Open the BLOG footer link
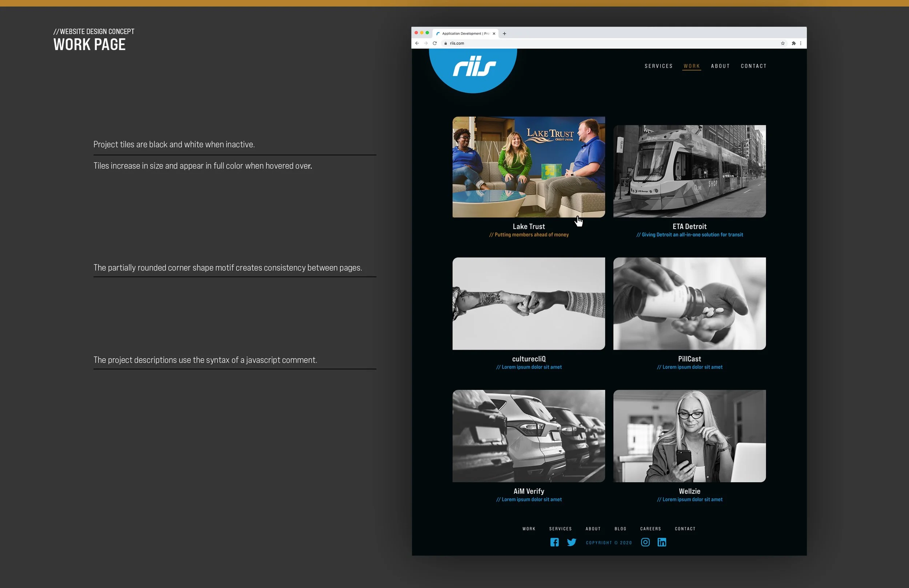 coord(620,529)
